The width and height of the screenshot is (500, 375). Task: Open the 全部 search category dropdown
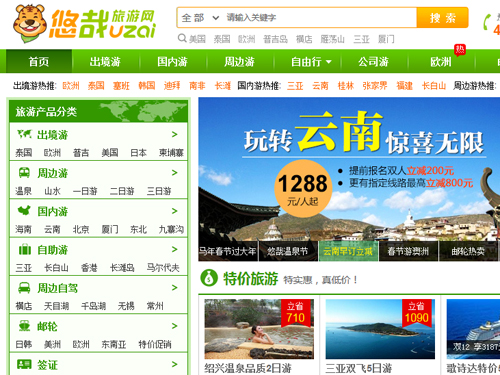tap(200, 18)
